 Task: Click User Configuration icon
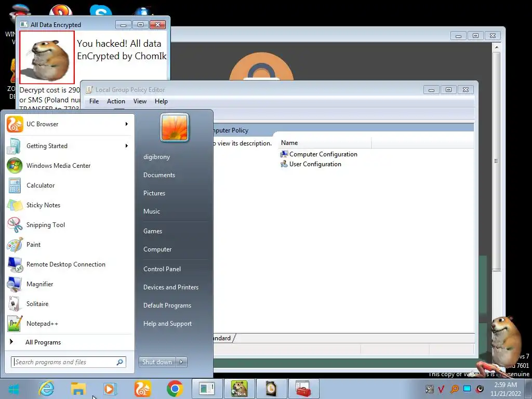pyautogui.click(x=284, y=164)
